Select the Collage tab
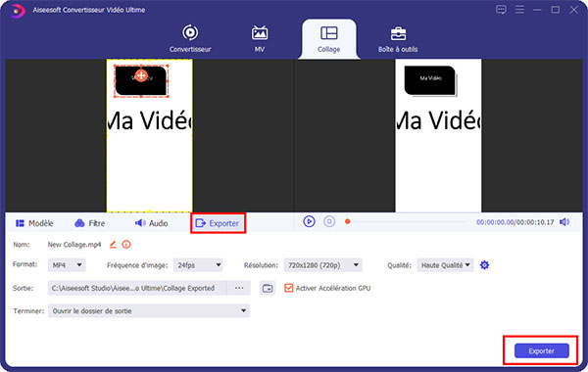588x372 pixels. [x=329, y=39]
